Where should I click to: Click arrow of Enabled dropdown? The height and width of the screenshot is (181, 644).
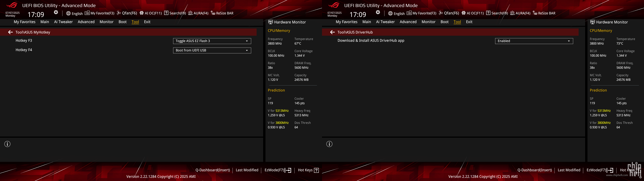click(x=569, y=41)
